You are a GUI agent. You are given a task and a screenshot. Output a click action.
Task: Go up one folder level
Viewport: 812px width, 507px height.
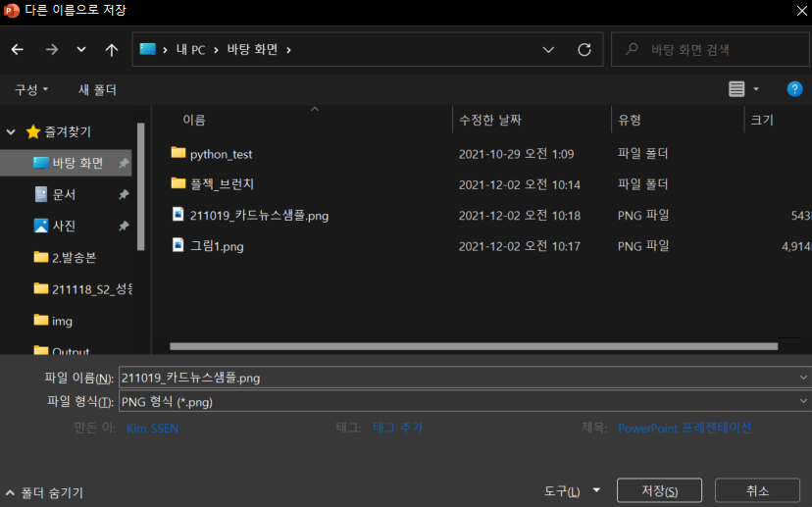112,50
